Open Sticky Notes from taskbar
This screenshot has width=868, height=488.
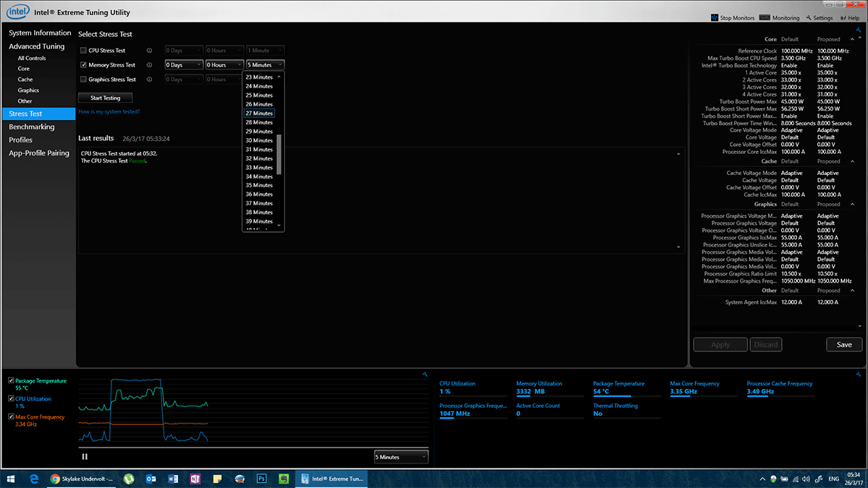click(217, 479)
